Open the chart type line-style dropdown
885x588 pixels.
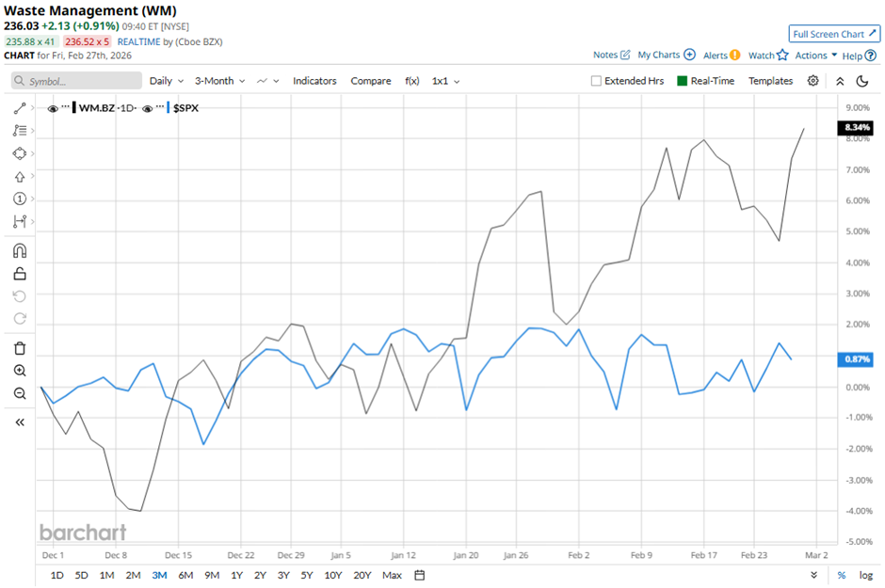[267, 81]
